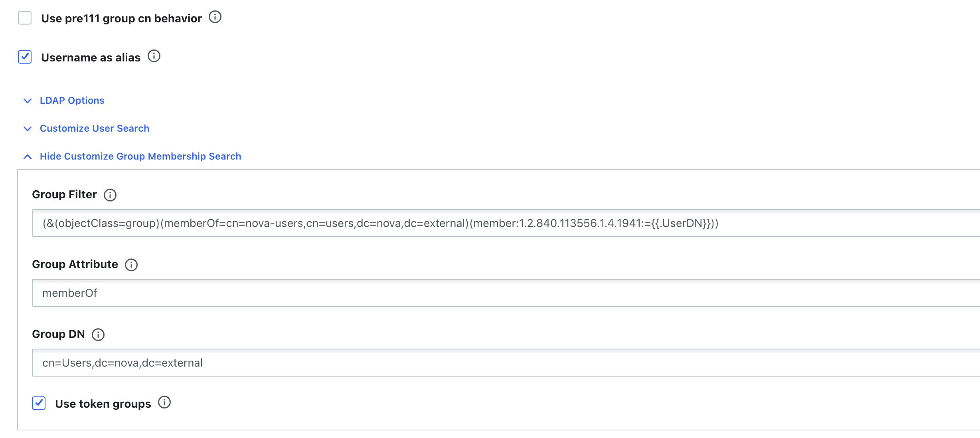
Task: Select the Group DN input field
Action: (x=506, y=363)
